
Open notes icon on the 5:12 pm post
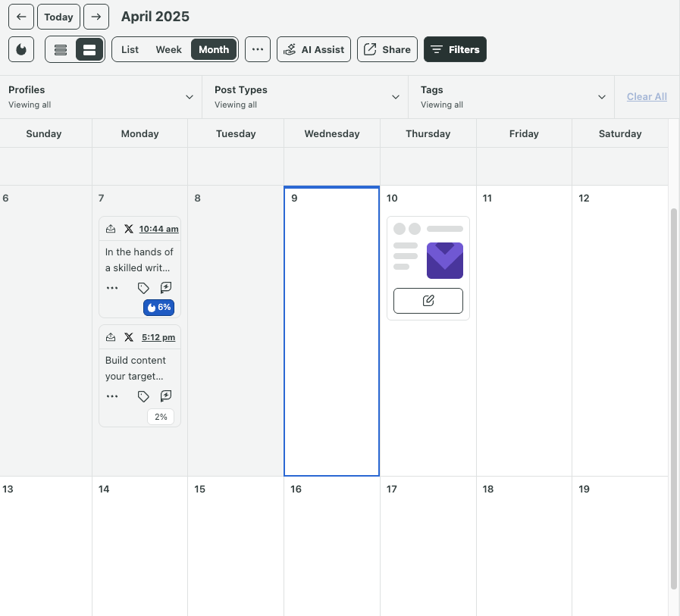[165, 396]
